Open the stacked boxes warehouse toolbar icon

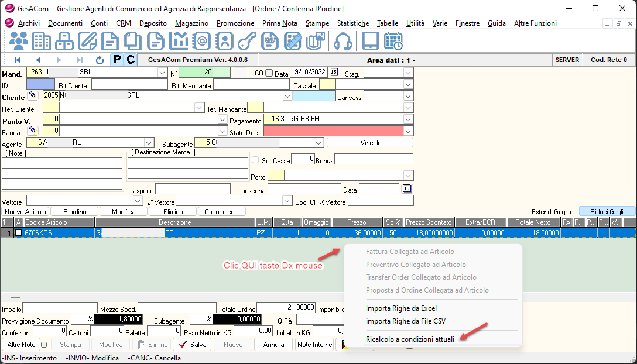(64, 41)
